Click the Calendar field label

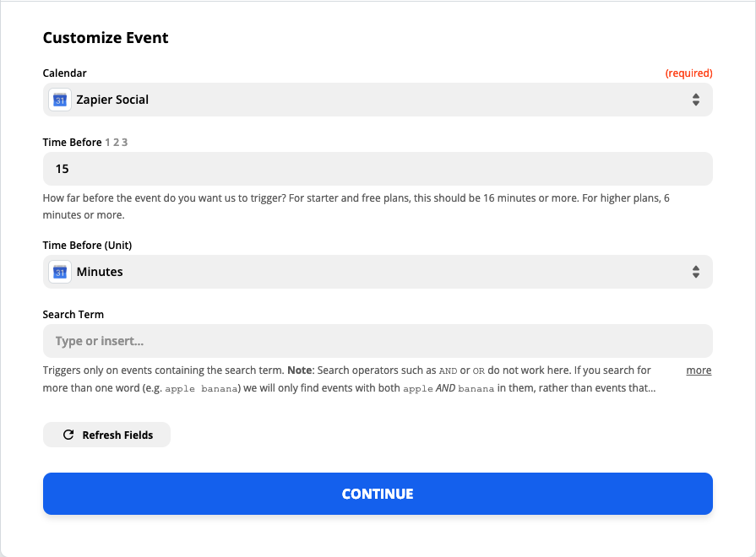64,73
